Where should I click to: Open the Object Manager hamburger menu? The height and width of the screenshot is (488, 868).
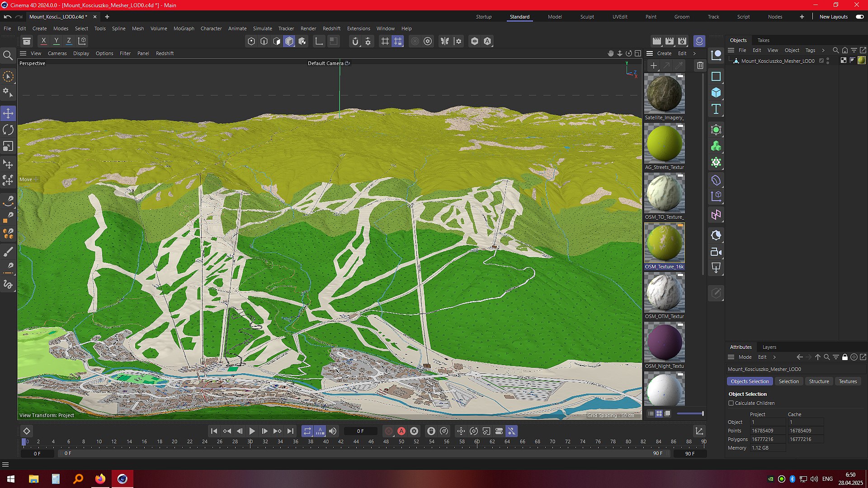click(x=731, y=50)
